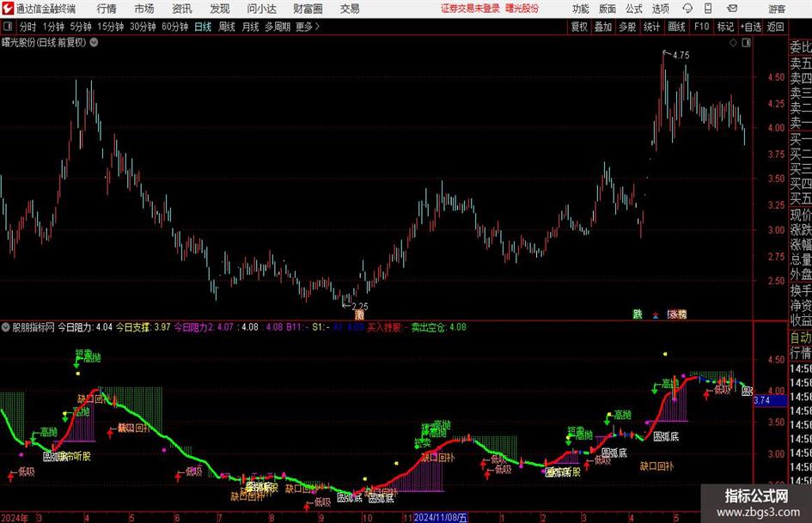Switch to 分时 period tab
This screenshot has height=523, width=812.
pos(28,27)
